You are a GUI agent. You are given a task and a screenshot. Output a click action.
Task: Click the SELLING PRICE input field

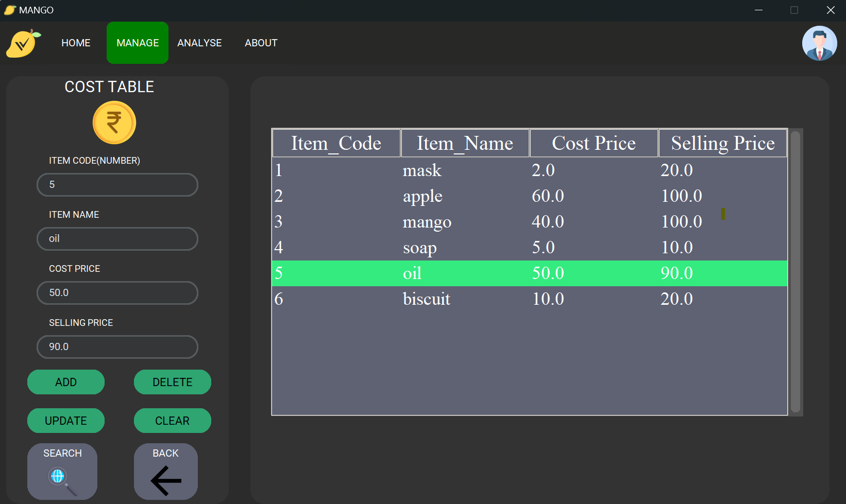[117, 347]
